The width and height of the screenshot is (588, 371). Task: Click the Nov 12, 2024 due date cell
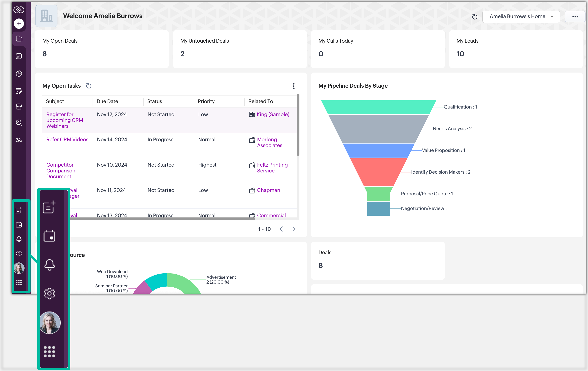[x=112, y=114]
